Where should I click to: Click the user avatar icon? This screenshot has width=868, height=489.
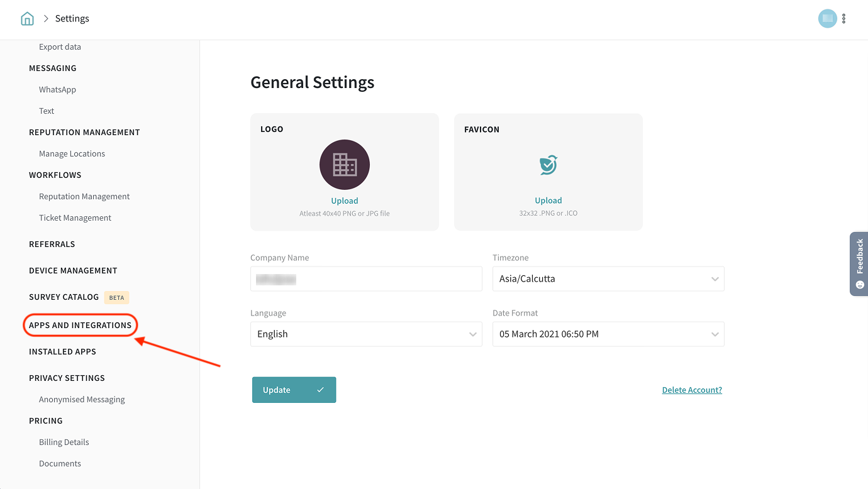[827, 19]
